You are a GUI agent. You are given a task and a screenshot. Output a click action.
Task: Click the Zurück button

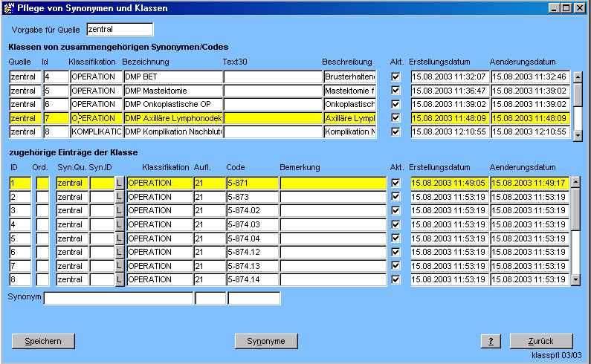[540, 341]
